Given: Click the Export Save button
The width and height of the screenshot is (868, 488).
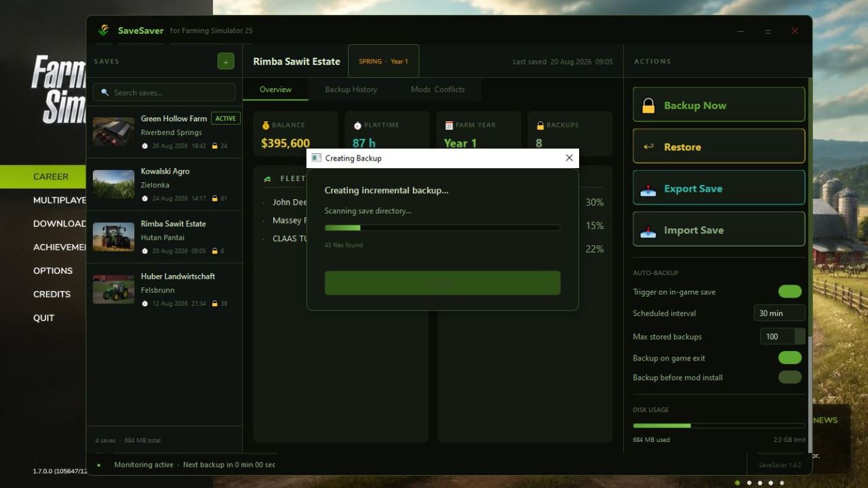Looking at the screenshot, I should [719, 188].
